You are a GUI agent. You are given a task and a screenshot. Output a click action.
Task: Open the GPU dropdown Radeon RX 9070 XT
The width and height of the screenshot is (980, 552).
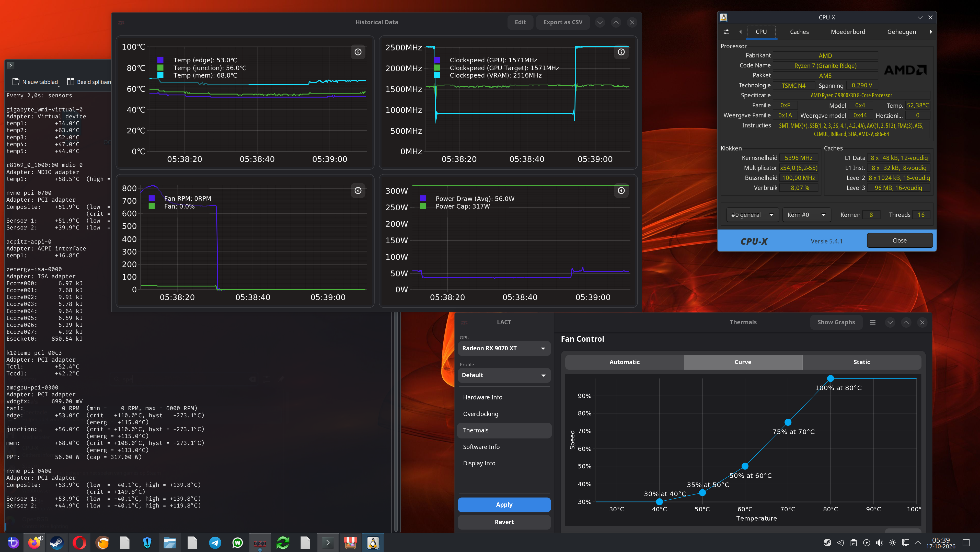coord(504,349)
